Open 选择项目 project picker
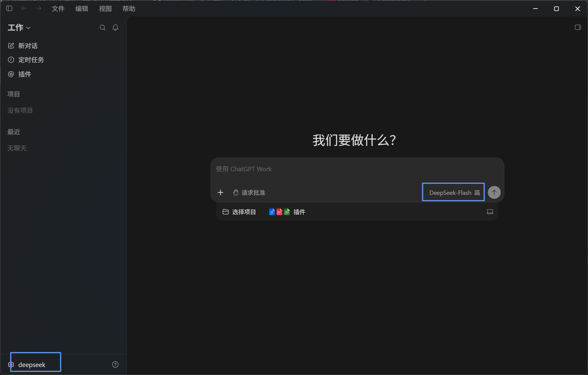Image resolution: width=588 pixels, height=375 pixels. [x=239, y=212]
